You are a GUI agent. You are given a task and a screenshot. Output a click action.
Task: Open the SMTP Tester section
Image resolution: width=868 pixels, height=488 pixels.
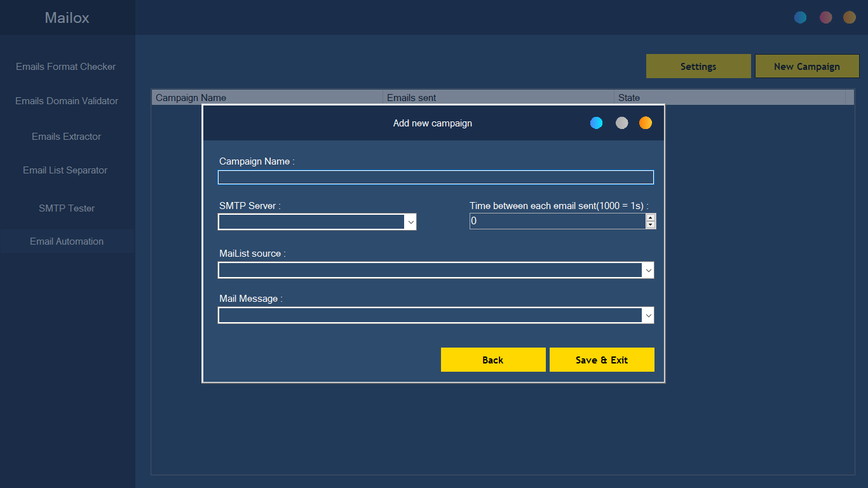(x=66, y=208)
